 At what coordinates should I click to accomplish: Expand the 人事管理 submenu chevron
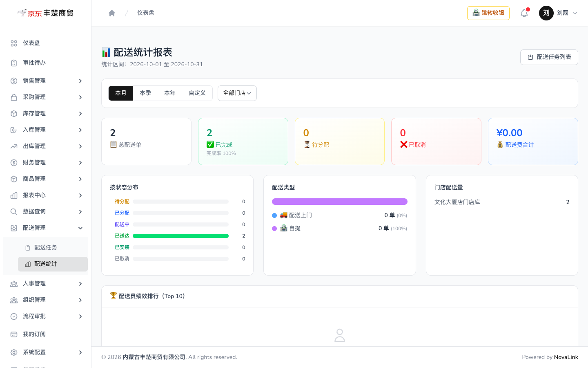(80, 284)
